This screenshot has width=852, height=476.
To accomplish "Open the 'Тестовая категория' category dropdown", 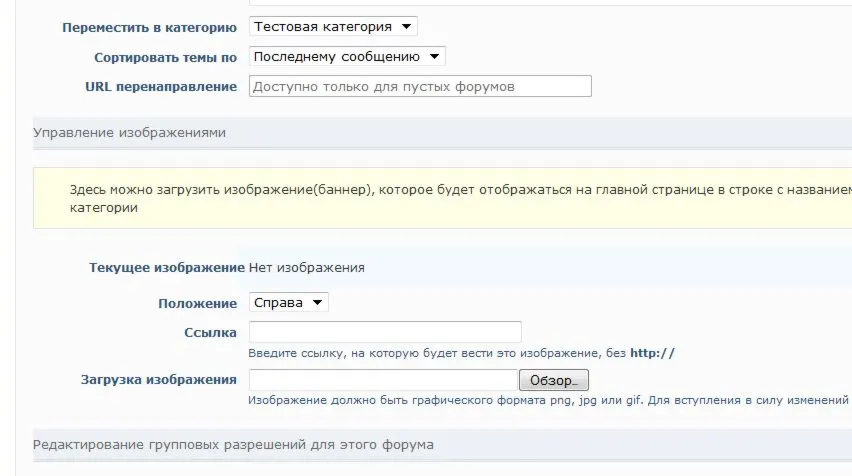I will point(333,26).
